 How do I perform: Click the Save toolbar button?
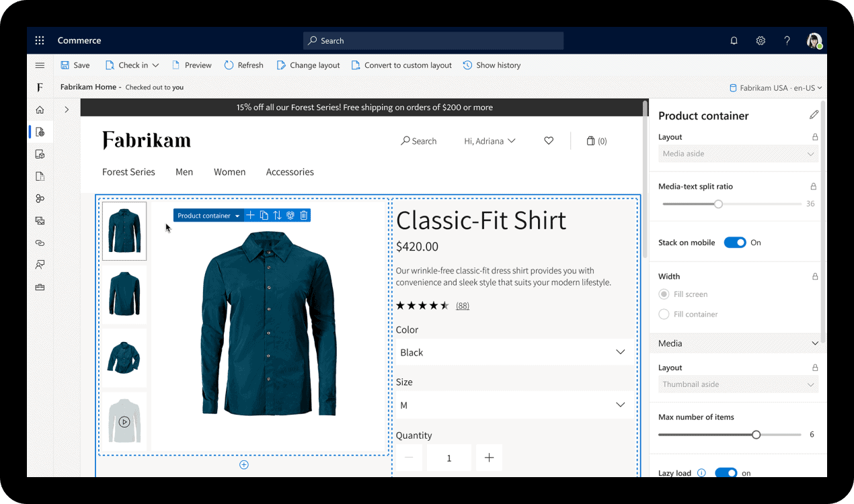[x=75, y=65]
